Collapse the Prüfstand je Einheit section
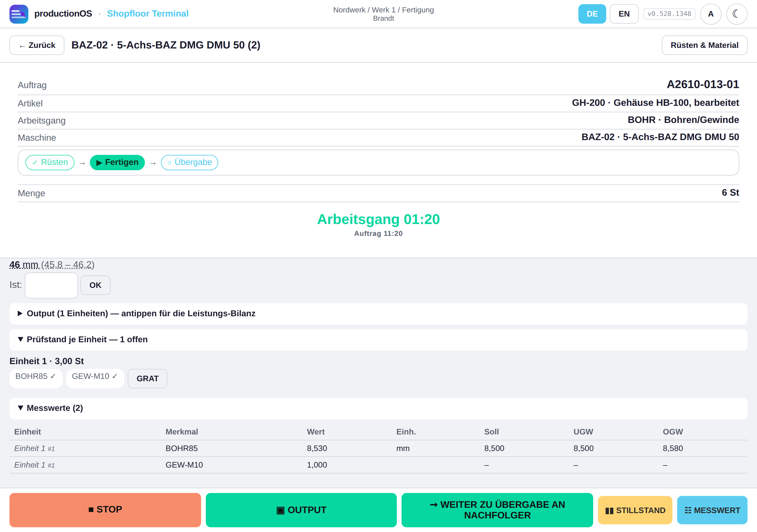 [378, 340]
